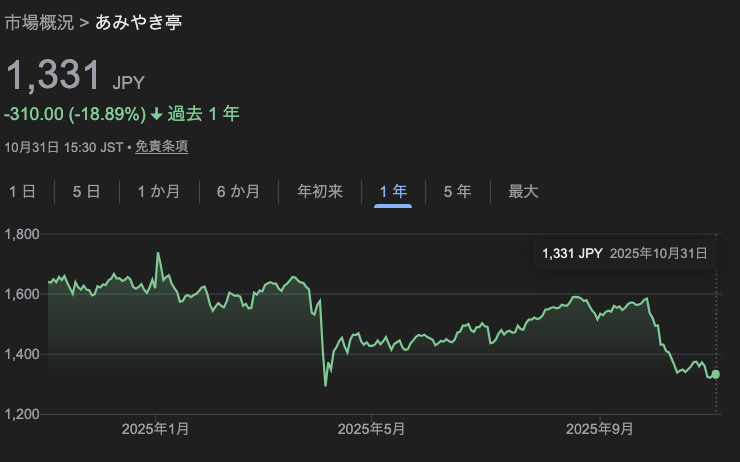Click the あみやき亭 stock name
Image resolution: width=740 pixels, height=462 pixels.
pyautogui.click(x=138, y=21)
